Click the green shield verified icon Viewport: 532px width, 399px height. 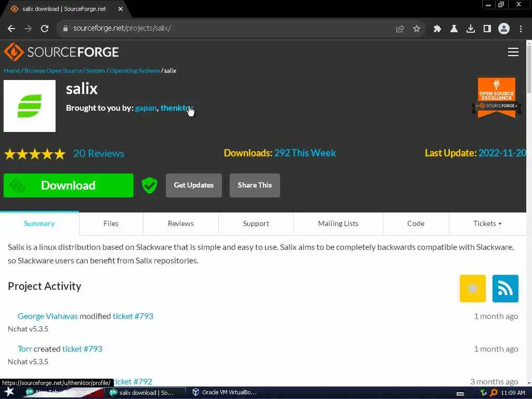click(149, 185)
